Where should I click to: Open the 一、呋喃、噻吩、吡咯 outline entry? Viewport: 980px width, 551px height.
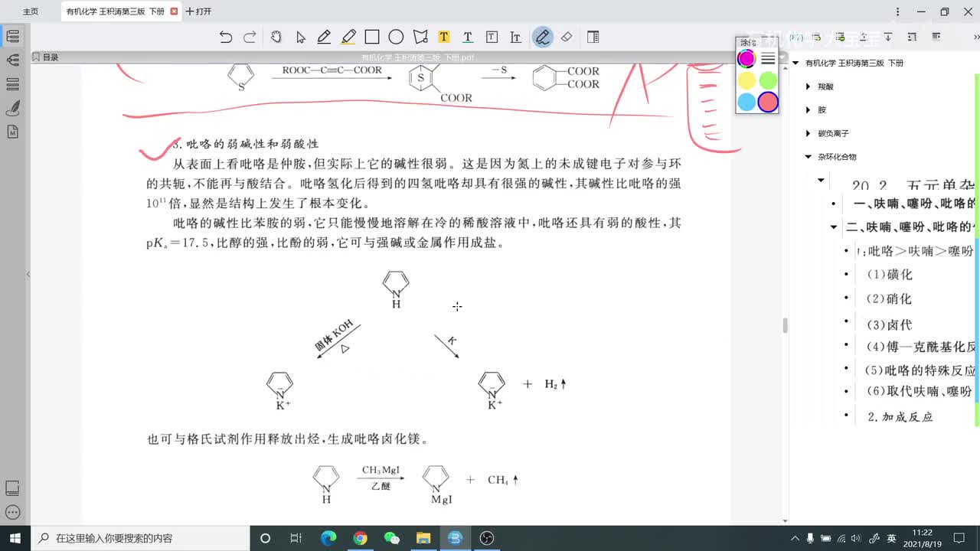click(914, 204)
